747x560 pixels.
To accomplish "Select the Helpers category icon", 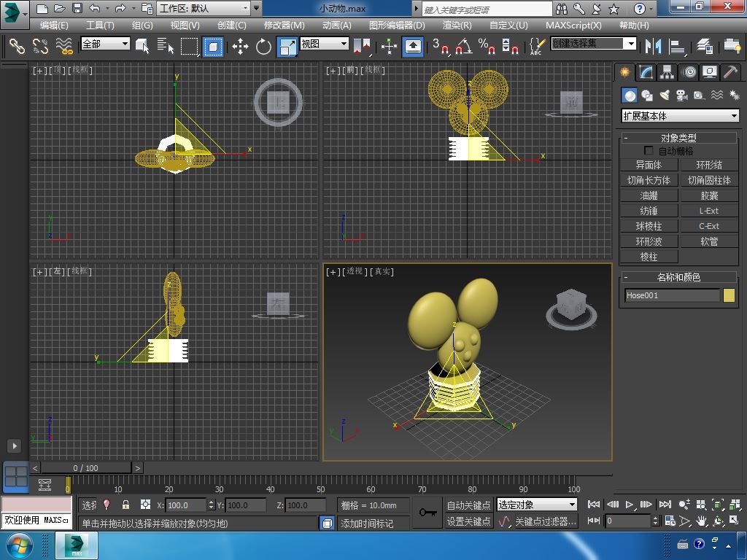I will 699,96.
